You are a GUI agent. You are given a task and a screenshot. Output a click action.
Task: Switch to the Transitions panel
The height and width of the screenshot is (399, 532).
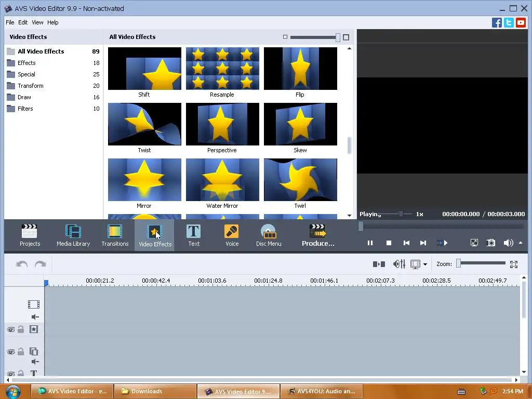115,235
